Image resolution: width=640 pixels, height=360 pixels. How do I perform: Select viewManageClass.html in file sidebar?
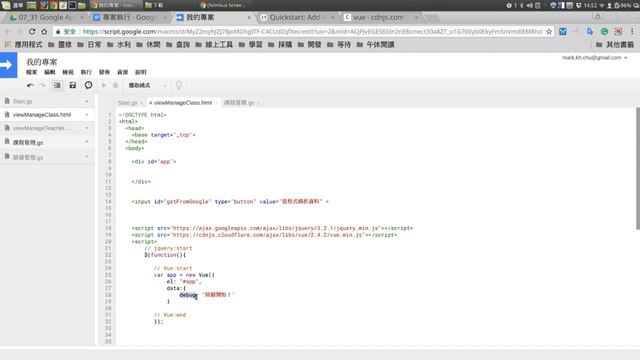(42, 115)
